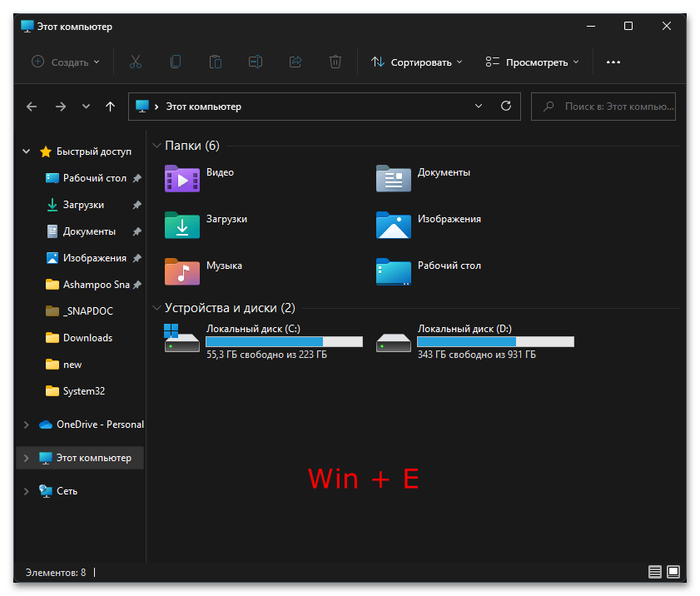The width and height of the screenshot is (700, 596).
Task: Click the search magnifier icon
Action: pyautogui.click(x=549, y=107)
